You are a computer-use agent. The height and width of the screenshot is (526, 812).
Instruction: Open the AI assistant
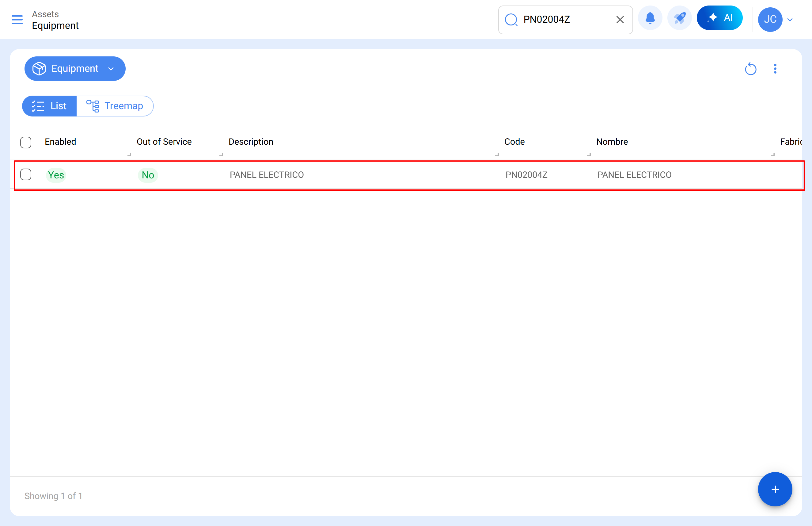point(719,18)
